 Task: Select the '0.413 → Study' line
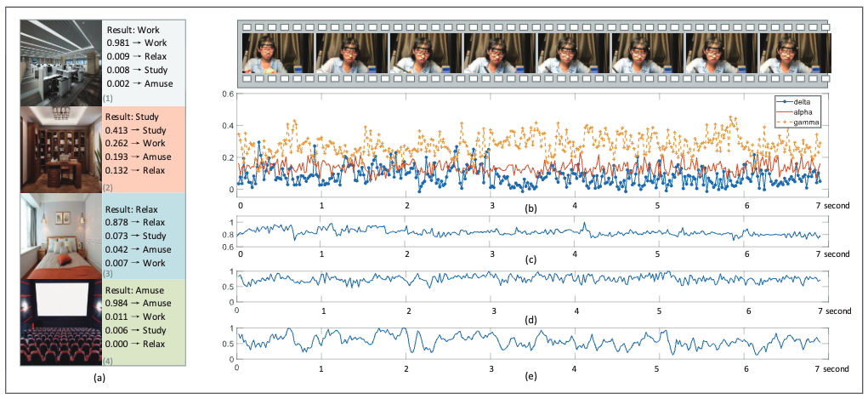tap(137, 130)
